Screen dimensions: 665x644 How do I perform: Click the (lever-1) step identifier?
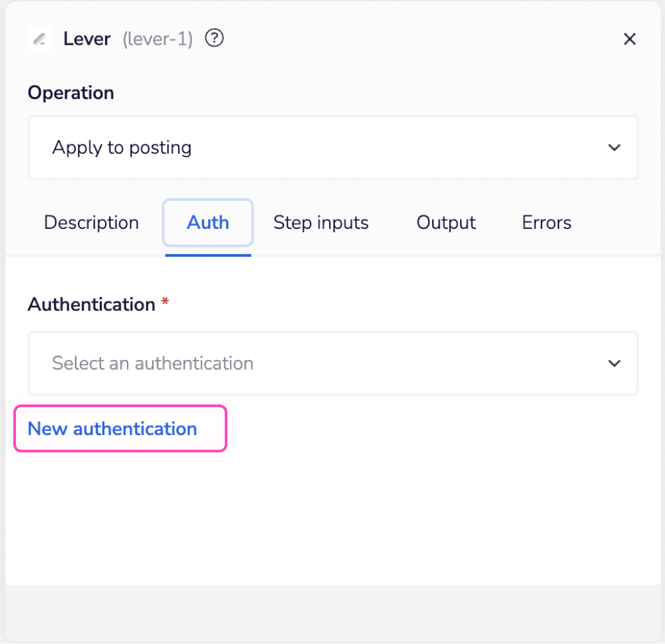pos(158,39)
